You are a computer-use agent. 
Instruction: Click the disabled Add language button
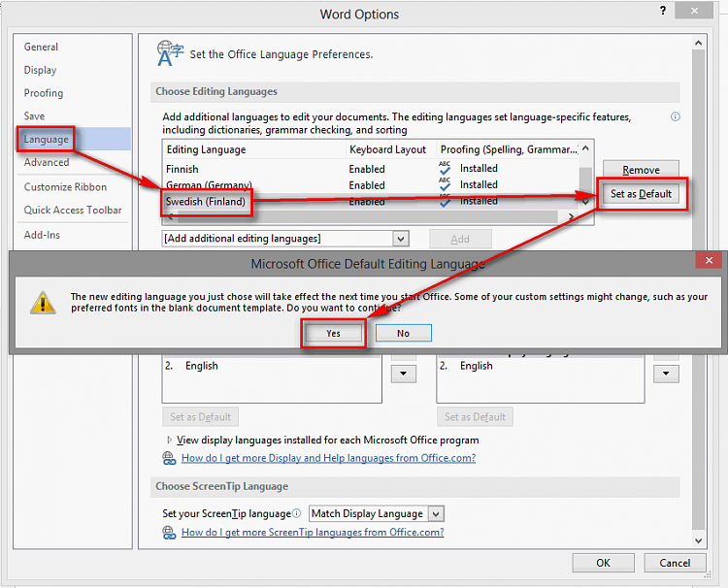point(460,239)
